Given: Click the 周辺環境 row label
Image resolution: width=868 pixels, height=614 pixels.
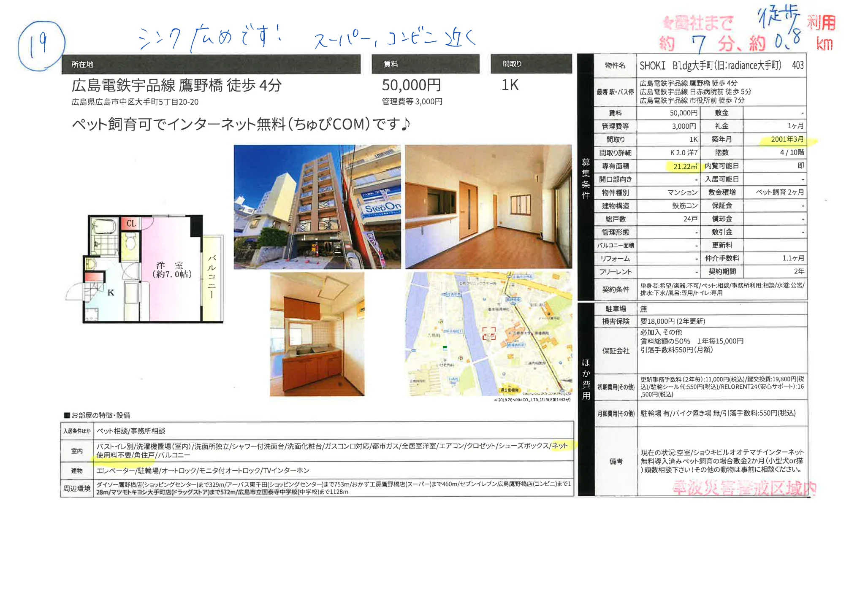Looking at the screenshot, I should (77, 489).
